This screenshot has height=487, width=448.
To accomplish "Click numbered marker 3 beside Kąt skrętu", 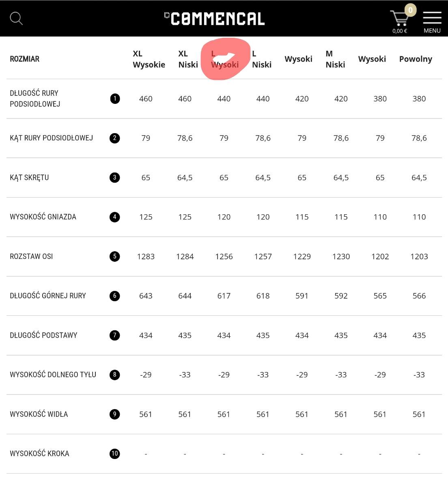I will [115, 177].
